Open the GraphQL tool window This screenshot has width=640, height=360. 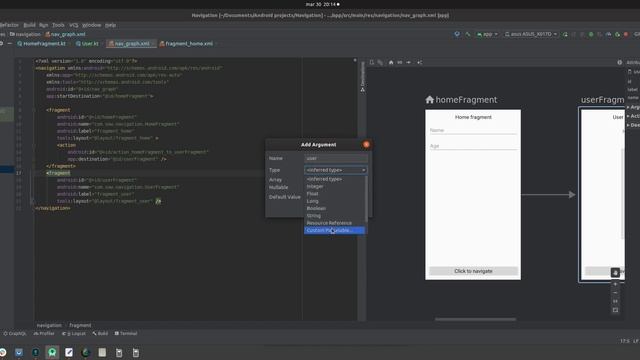(15, 333)
